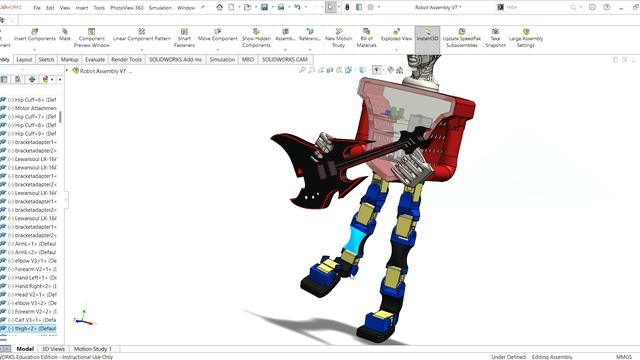Open the 3D Views tab
Screen dimensions: 640x360
(x=53, y=349)
